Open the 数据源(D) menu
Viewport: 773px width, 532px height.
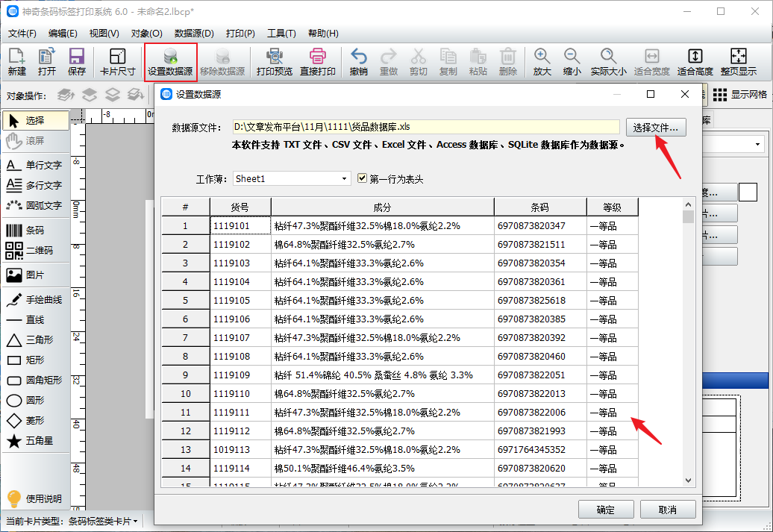(x=194, y=33)
